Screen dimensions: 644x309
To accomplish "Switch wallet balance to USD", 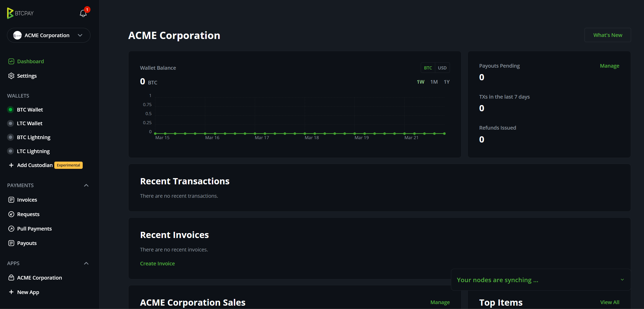I will coord(442,68).
